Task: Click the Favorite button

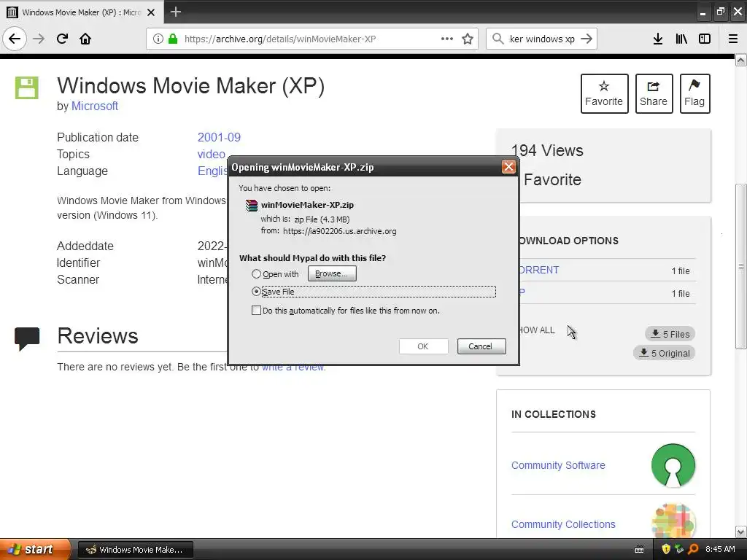Action: pos(604,93)
